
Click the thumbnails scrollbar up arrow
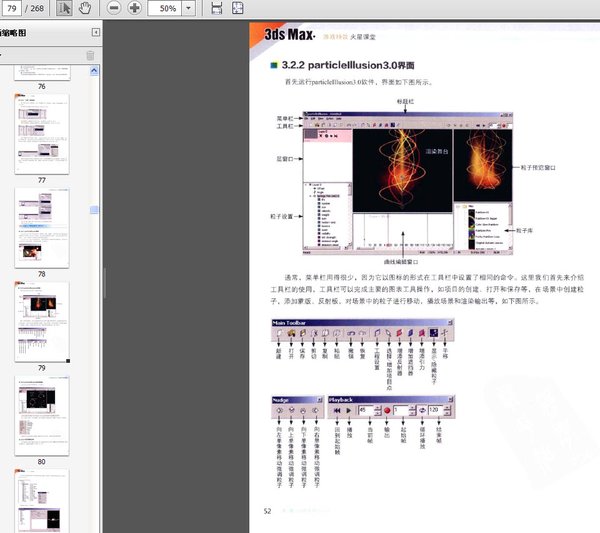[94, 72]
